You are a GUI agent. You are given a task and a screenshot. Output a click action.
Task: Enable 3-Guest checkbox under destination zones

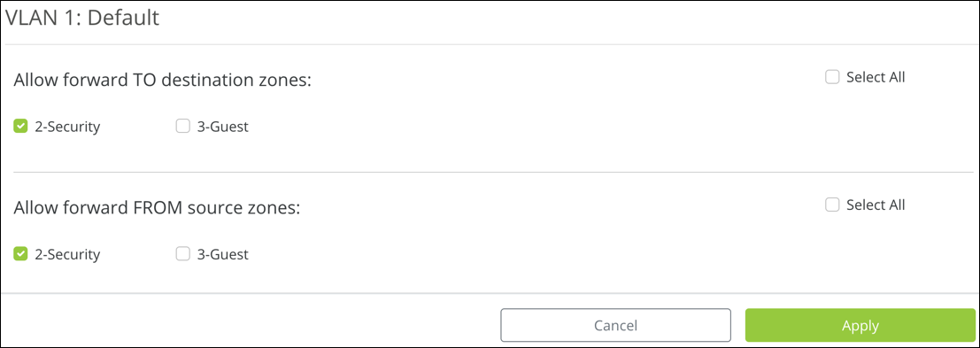point(182,127)
